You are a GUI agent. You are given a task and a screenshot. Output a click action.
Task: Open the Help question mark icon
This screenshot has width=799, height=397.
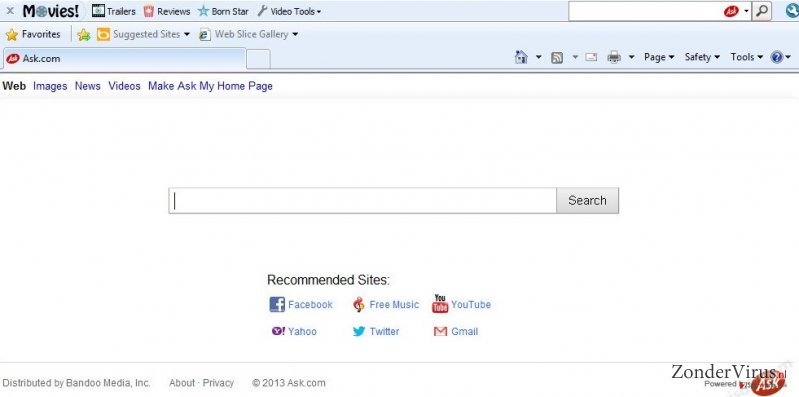[x=777, y=57]
